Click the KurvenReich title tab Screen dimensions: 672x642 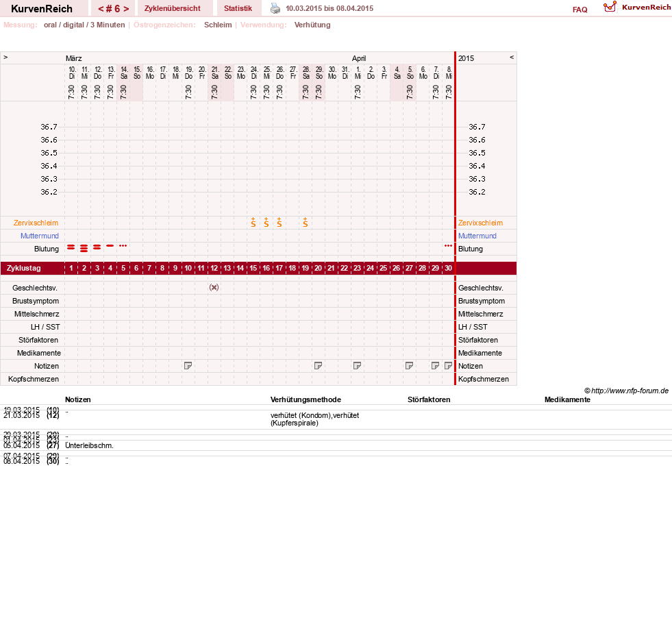pos(42,9)
